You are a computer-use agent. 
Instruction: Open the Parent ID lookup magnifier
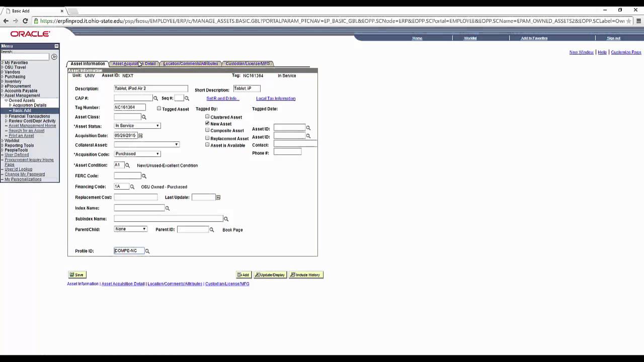(212, 230)
